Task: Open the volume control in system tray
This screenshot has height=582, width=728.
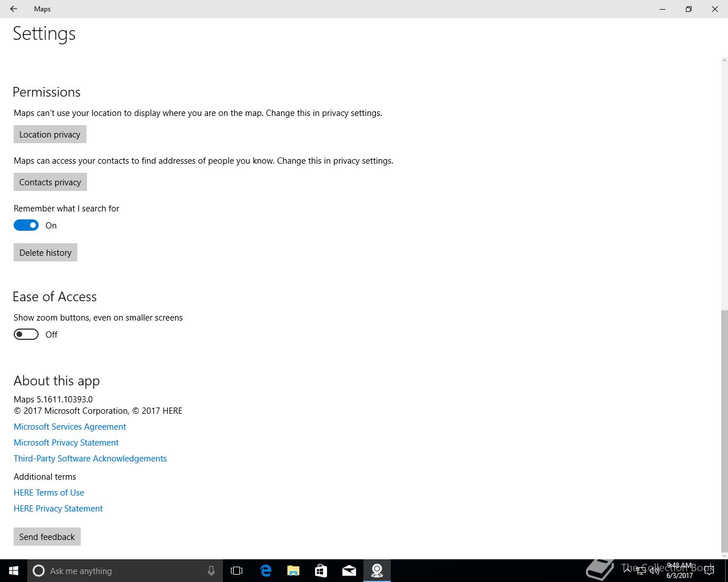Action: (x=655, y=571)
